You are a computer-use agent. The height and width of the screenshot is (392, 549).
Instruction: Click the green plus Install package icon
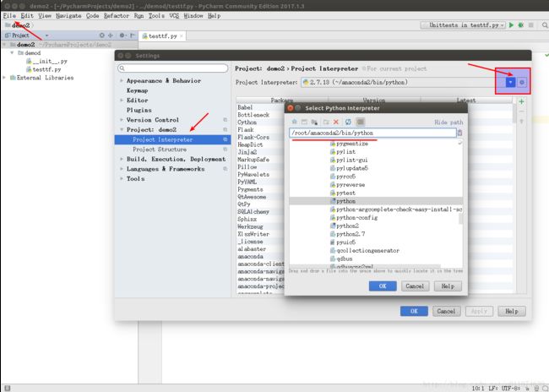point(521,101)
